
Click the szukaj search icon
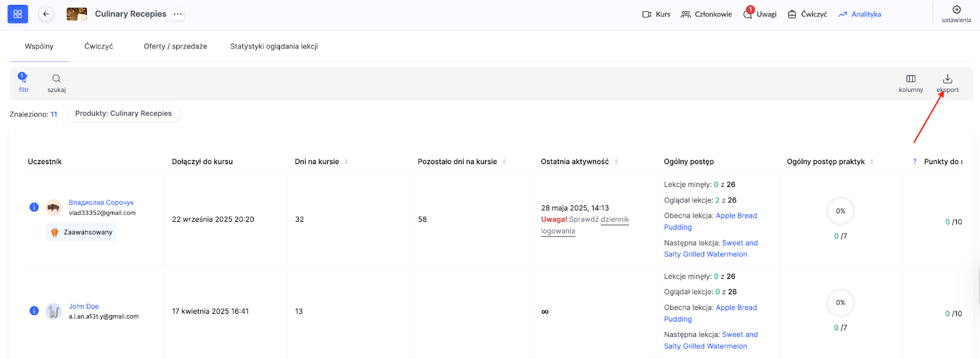tap(56, 78)
